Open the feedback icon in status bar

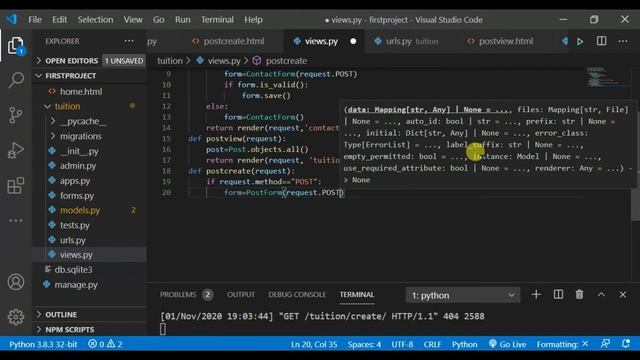(x=605, y=344)
